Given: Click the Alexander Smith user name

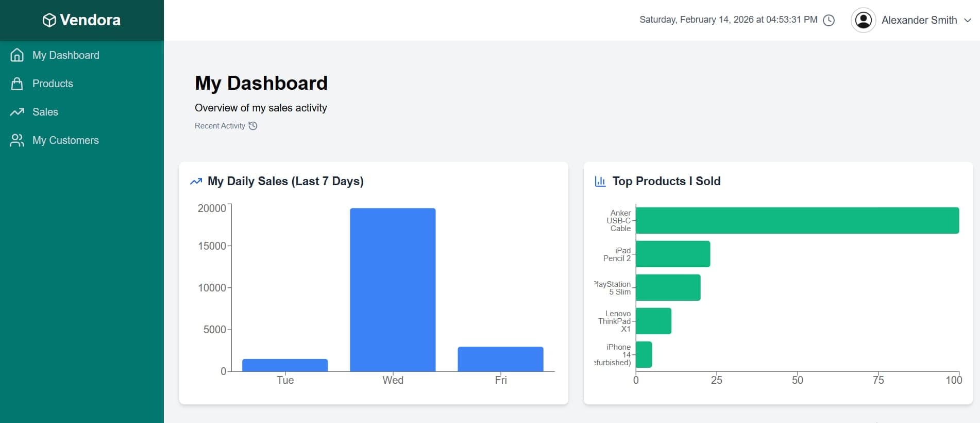Looking at the screenshot, I should click(x=919, y=20).
